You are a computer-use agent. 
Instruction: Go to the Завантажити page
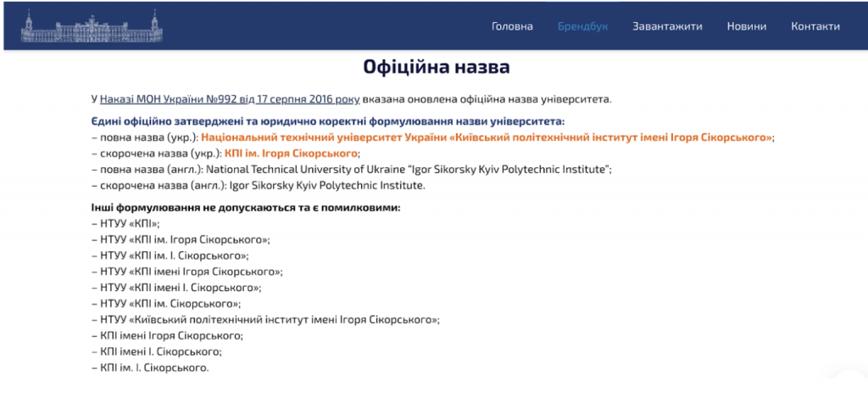click(668, 26)
